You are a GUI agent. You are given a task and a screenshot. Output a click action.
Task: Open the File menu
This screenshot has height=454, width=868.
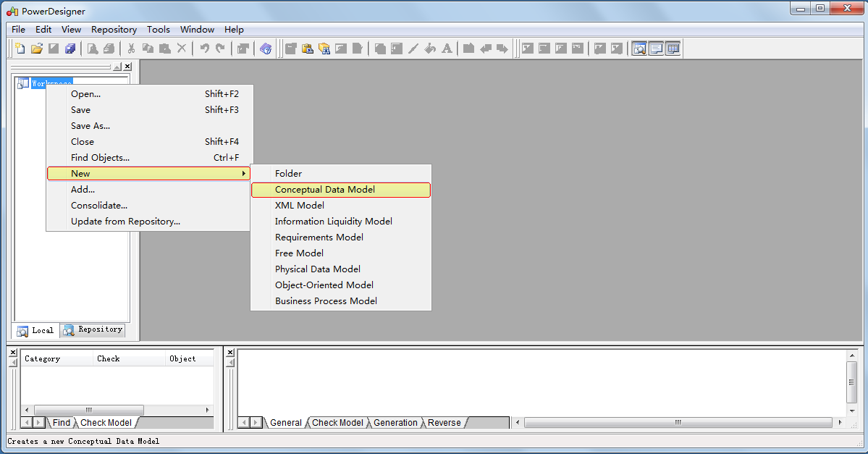18,30
